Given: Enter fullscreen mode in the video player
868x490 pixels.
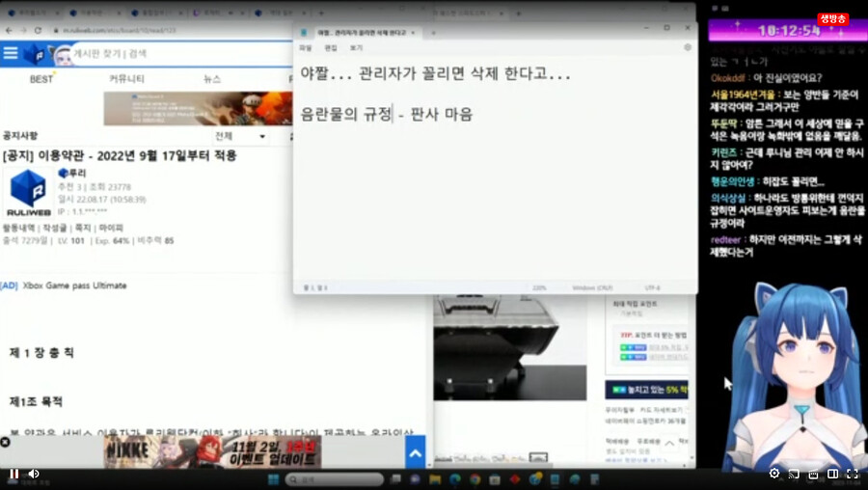Looking at the screenshot, I should (852, 474).
